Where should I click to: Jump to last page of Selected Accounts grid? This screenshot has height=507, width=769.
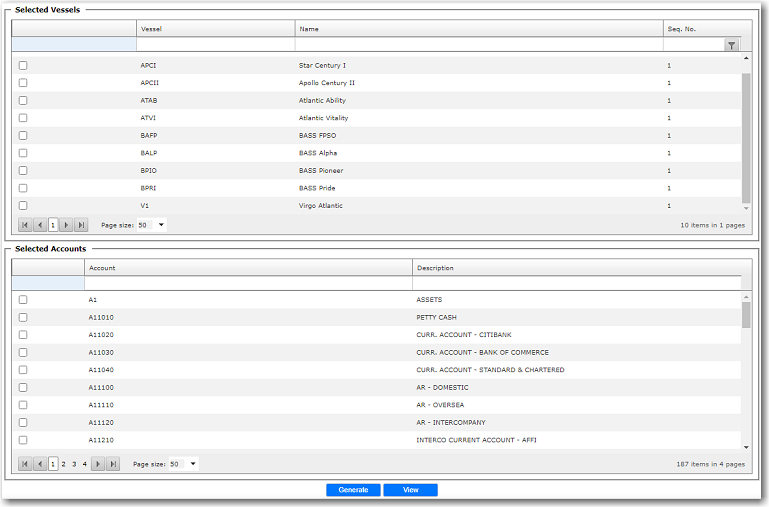(x=113, y=464)
